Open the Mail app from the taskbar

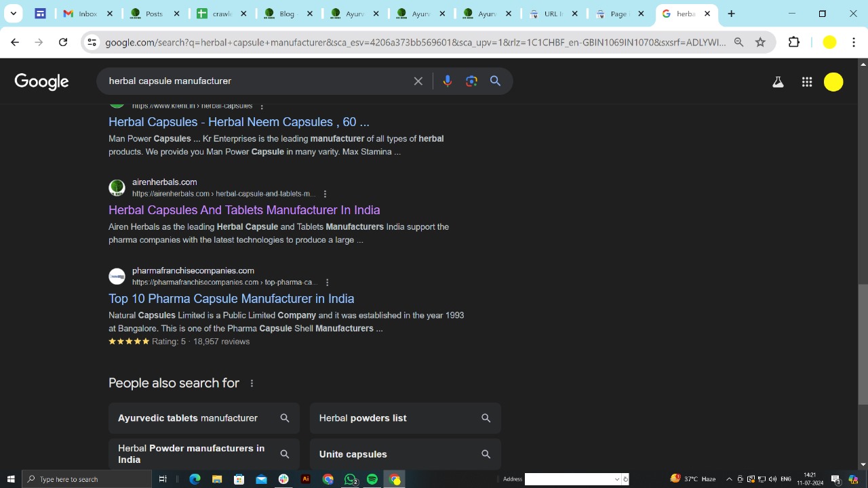point(261,479)
